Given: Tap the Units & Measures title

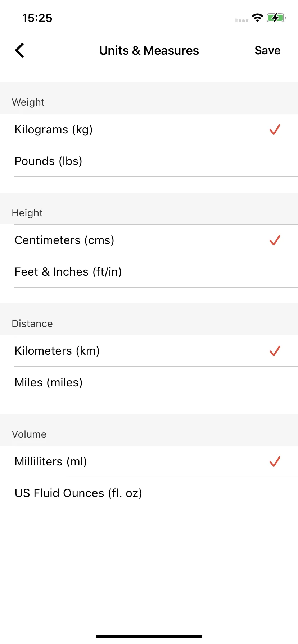Looking at the screenshot, I should [149, 50].
